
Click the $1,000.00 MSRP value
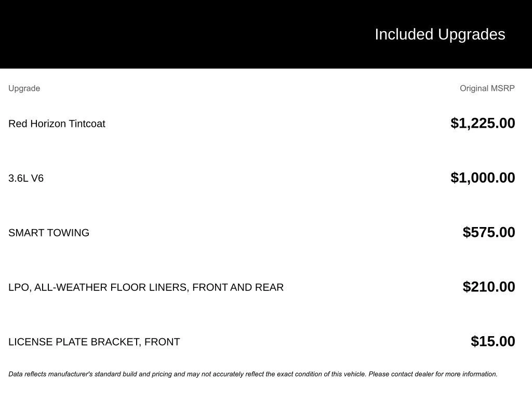pos(483,178)
